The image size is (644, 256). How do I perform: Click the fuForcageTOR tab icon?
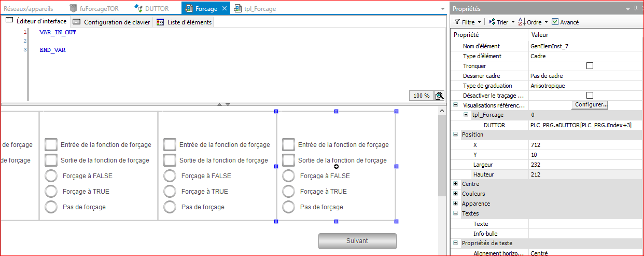pyautogui.click(x=74, y=9)
